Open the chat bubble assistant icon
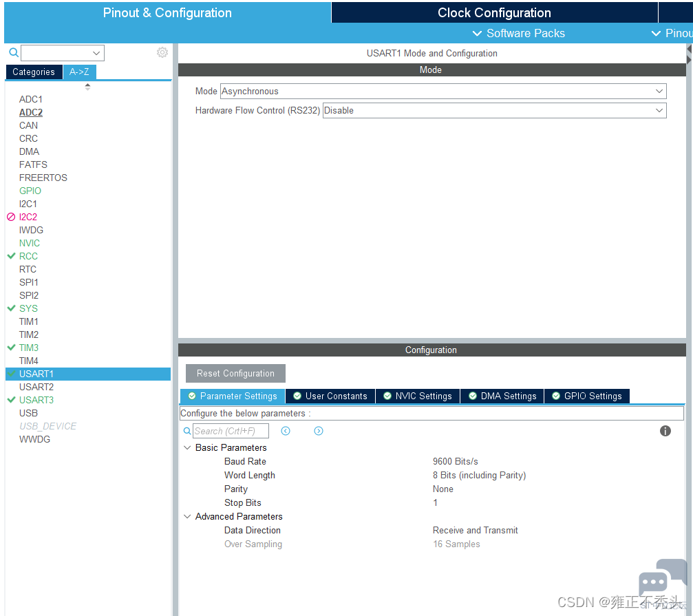This screenshot has height=616, width=693. 662,578
